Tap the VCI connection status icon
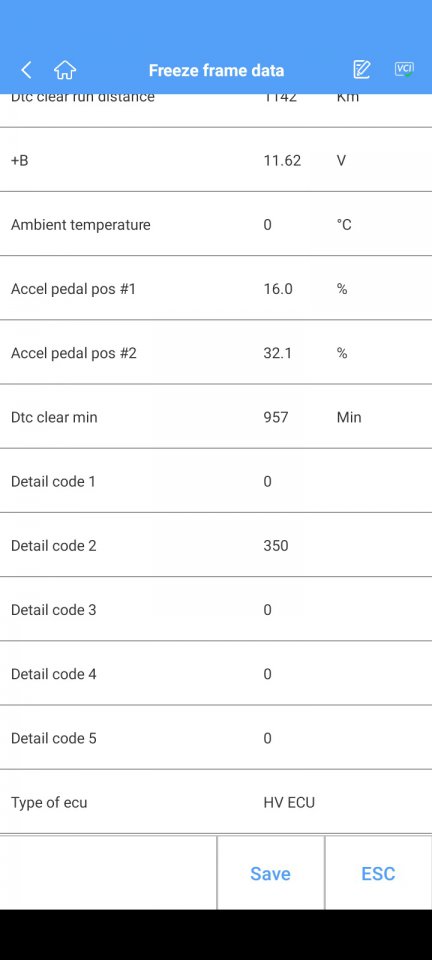Viewport: 432px width, 960px height. (x=404, y=69)
